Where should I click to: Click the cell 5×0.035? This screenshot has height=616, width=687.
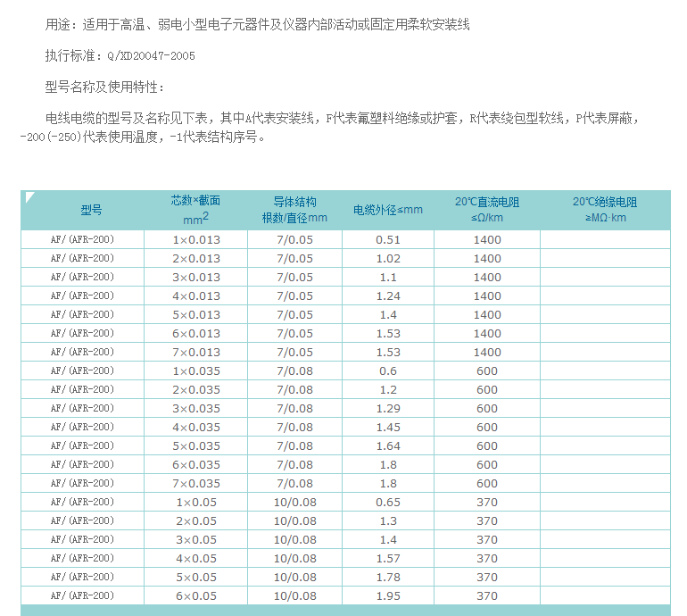(x=196, y=446)
